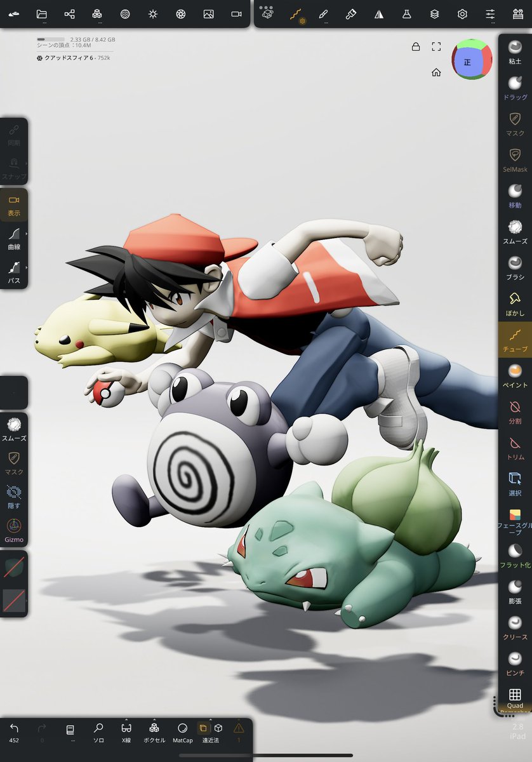Viewport: 532px width, 762px height.
Task: Click the lower alpha swatch with red slash
Action: (14, 599)
